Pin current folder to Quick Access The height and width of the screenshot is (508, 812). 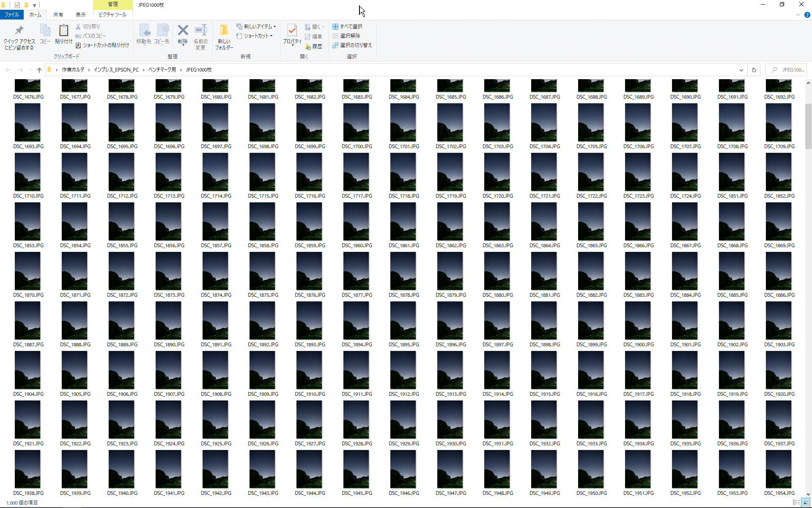pyautogui.click(x=19, y=36)
